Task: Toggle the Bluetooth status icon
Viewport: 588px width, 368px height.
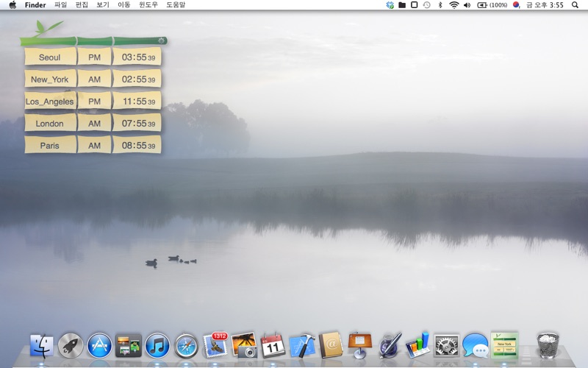Action: [440, 5]
